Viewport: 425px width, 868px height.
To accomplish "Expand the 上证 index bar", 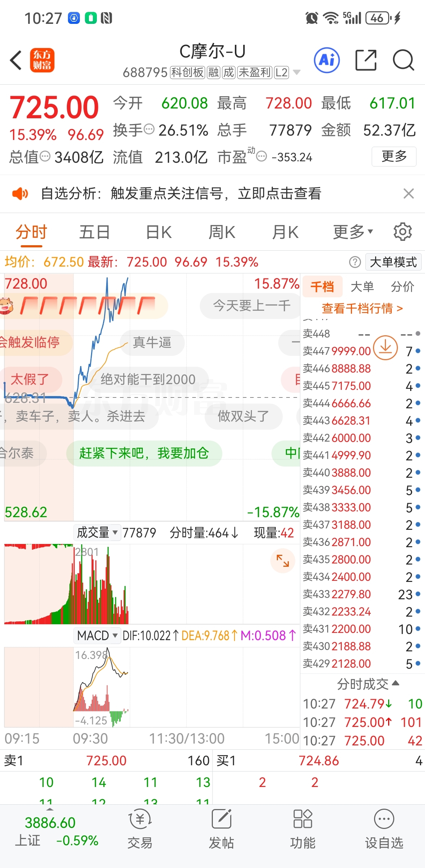I will pyautogui.click(x=50, y=809).
